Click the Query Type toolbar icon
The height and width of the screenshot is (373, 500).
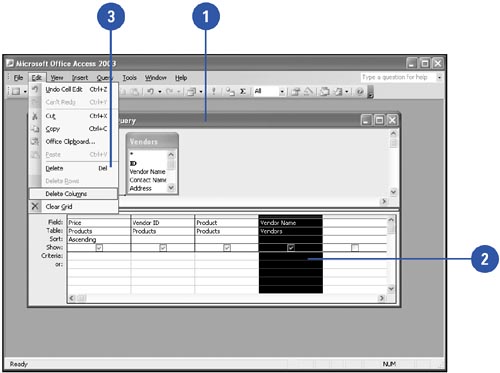191,91
